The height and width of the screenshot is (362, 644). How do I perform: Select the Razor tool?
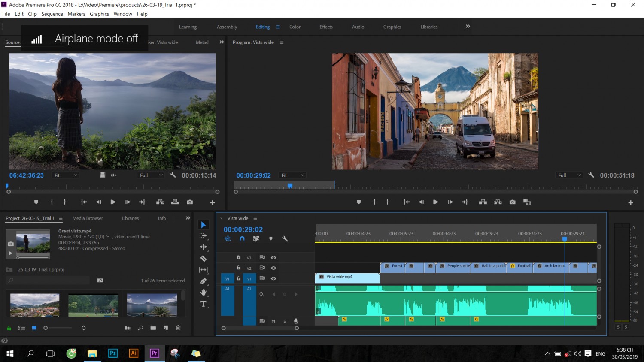204,259
